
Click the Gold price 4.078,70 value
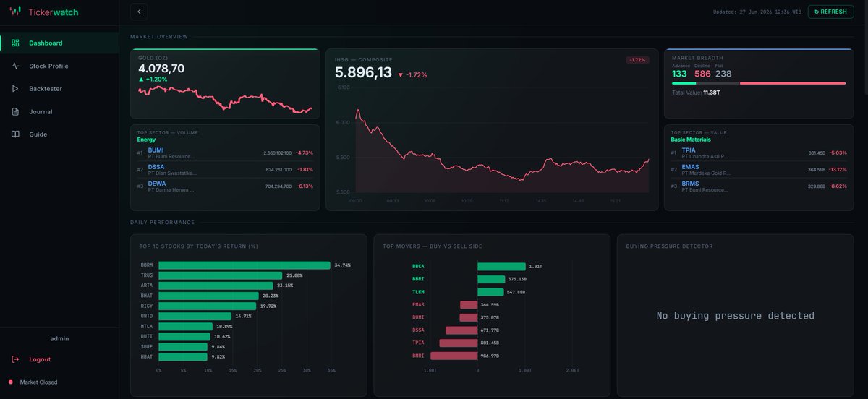161,69
